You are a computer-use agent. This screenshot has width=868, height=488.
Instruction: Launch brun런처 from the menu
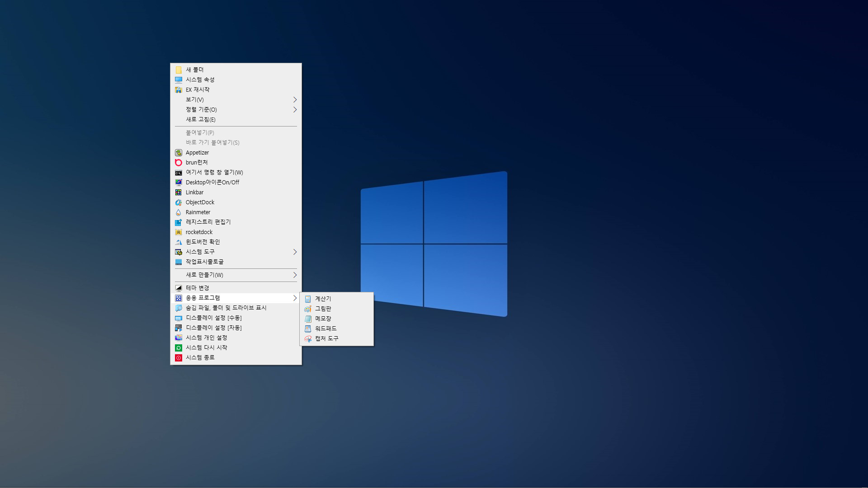click(236, 162)
